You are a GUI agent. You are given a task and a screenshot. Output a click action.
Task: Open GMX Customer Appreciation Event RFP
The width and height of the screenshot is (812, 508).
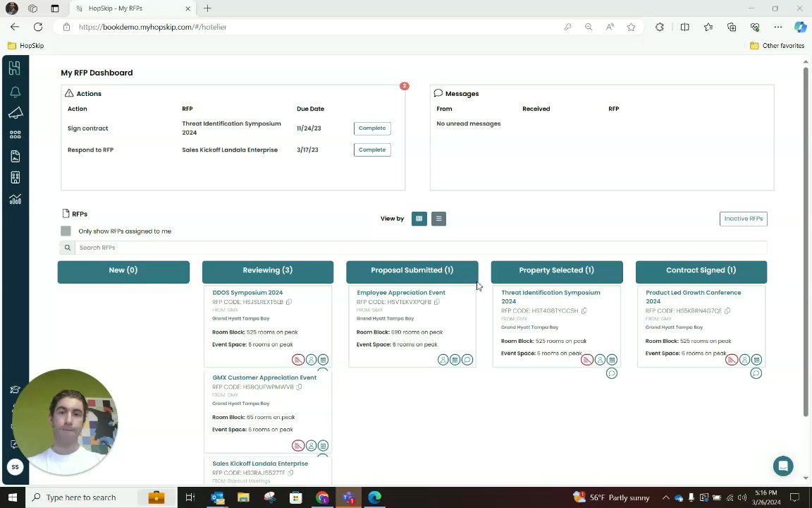pyautogui.click(x=264, y=377)
